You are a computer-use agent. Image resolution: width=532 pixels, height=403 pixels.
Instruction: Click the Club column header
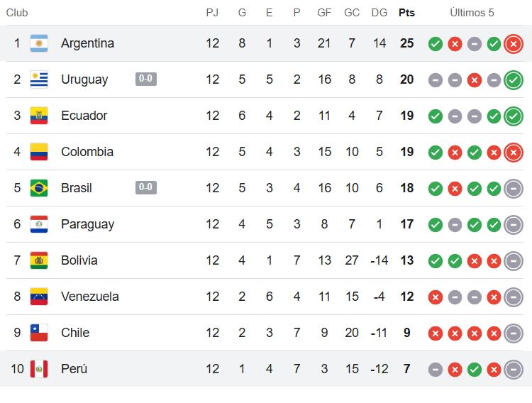tap(17, 13)
